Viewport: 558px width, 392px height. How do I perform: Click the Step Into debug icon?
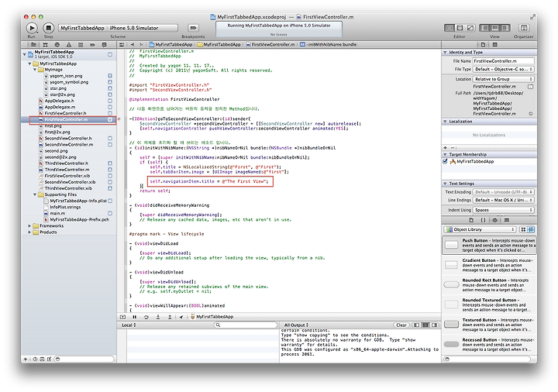coord(158,317)
